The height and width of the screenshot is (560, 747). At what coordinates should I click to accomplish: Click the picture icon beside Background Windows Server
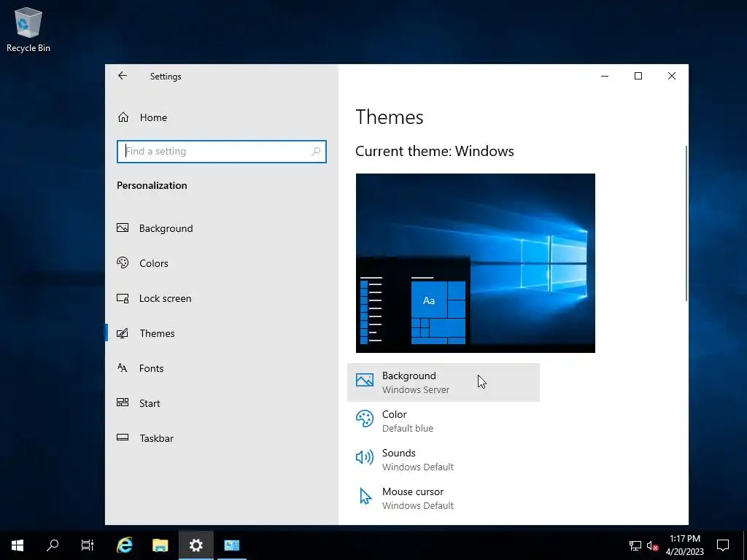[365, 380]
